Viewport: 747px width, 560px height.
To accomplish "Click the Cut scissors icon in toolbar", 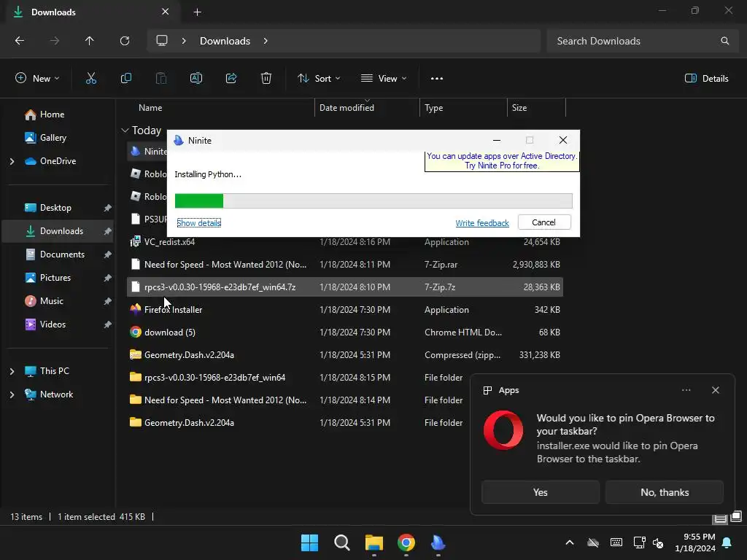I will pyautogui.click(x=90, y=79).
